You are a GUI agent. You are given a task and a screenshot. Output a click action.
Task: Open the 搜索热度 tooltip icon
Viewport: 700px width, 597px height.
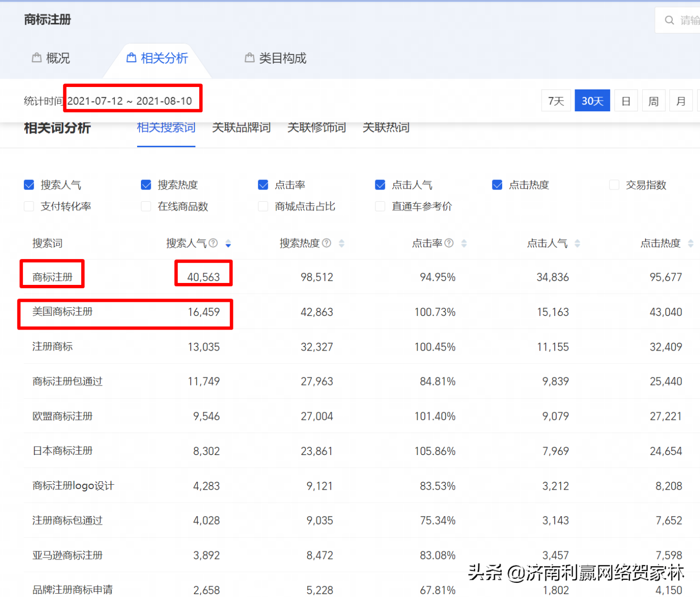pos(327,243)
